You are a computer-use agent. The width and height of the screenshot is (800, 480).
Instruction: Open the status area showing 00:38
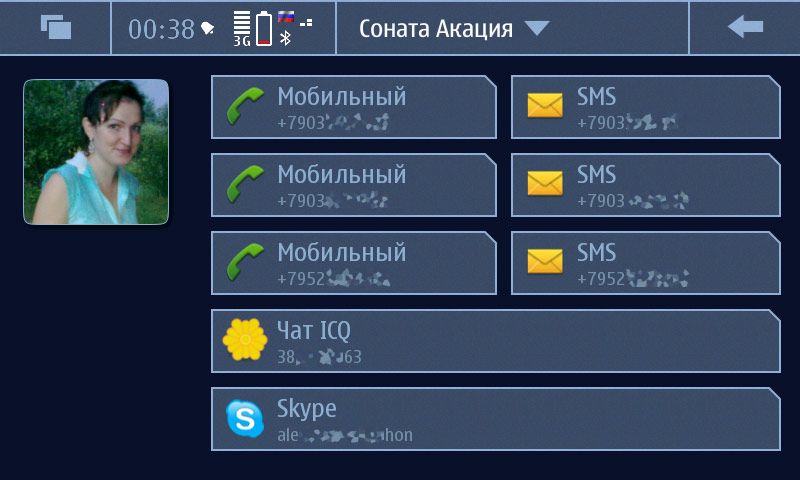click(223, 28)
